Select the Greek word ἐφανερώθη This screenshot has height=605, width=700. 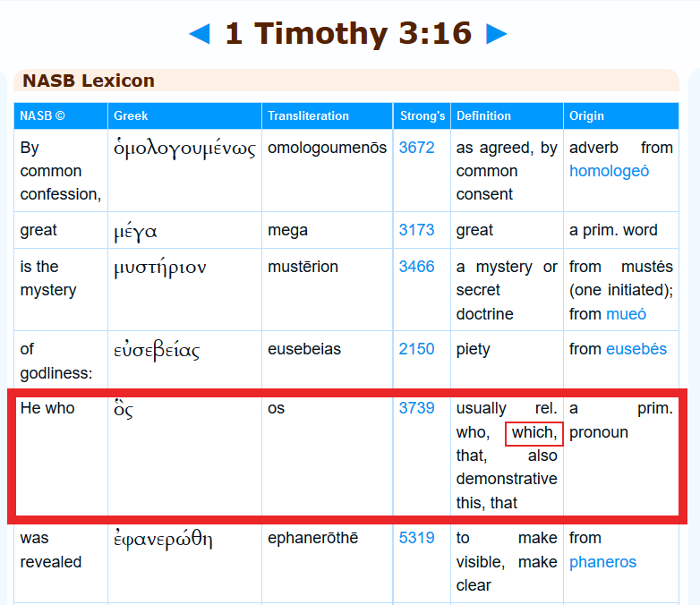(x=163, y=540)
